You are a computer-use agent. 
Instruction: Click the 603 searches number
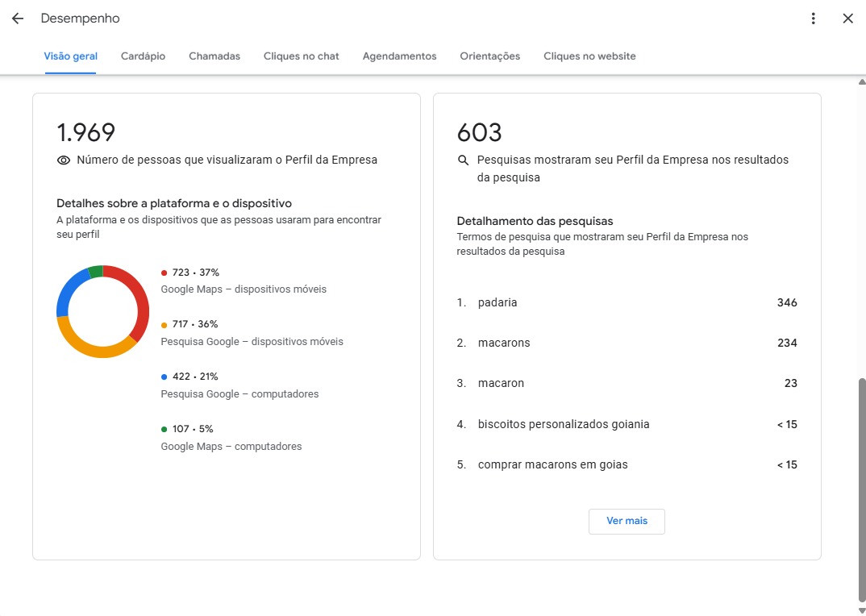coord(480,132)
